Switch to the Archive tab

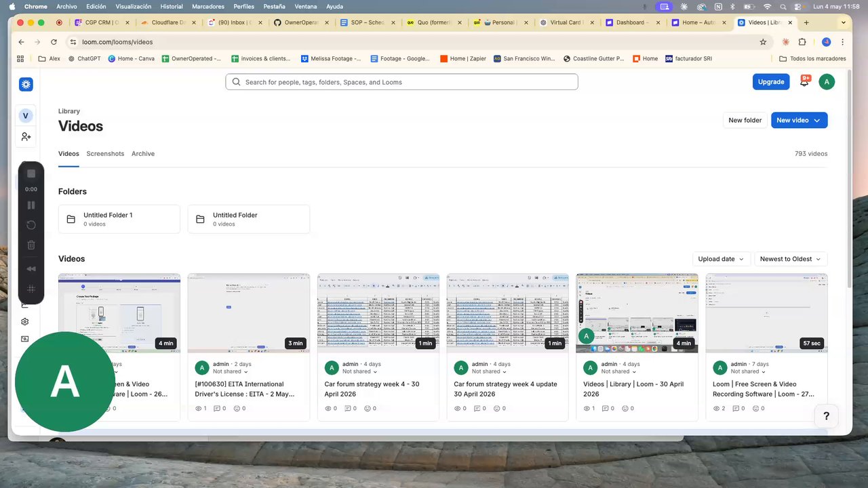tap(143, 154)
